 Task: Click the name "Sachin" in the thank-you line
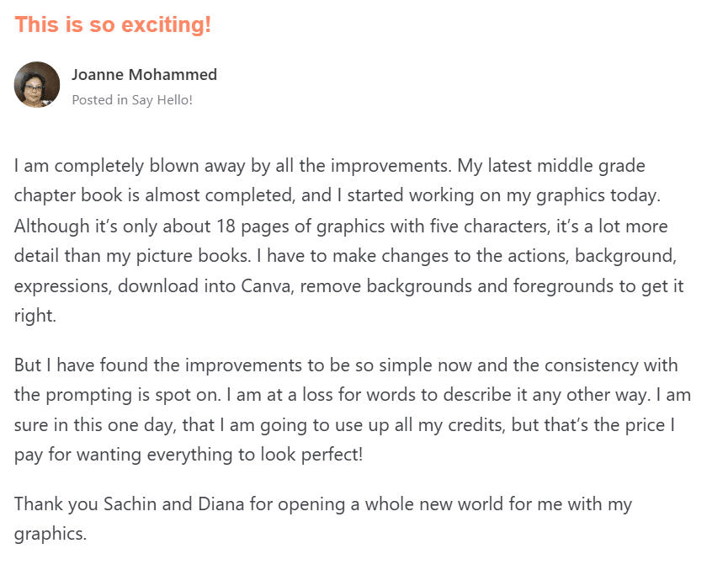pyautogui.click(x=130, y=504)
